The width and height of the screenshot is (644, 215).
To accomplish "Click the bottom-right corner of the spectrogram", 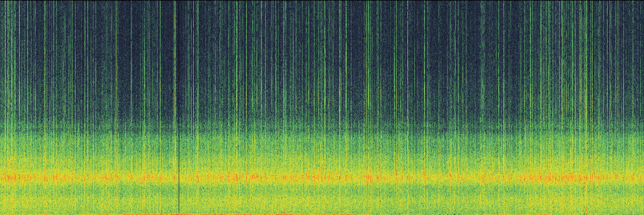I will coord(643,214).
